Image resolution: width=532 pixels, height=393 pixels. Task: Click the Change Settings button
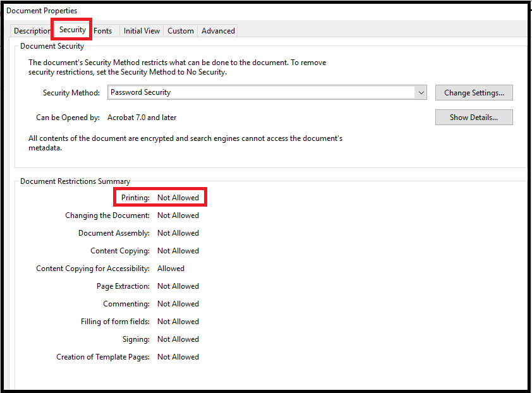tap(474, 92)
